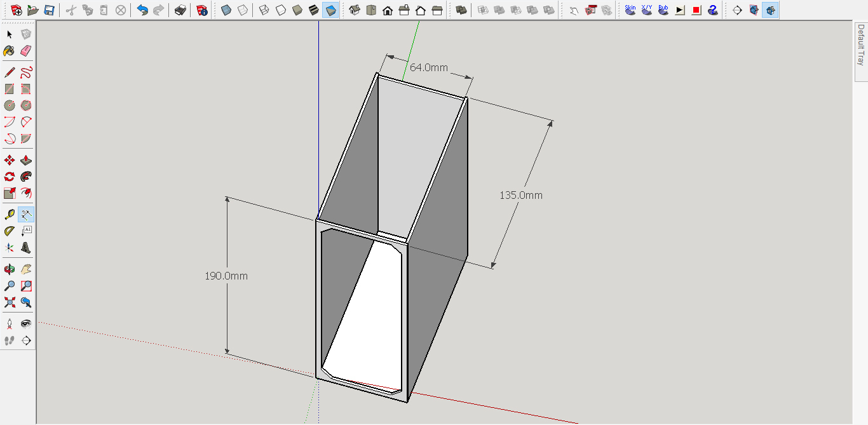Toggle the highlighted blue house icon
This screenshot has width=868, height=425.
coord(770,10)
